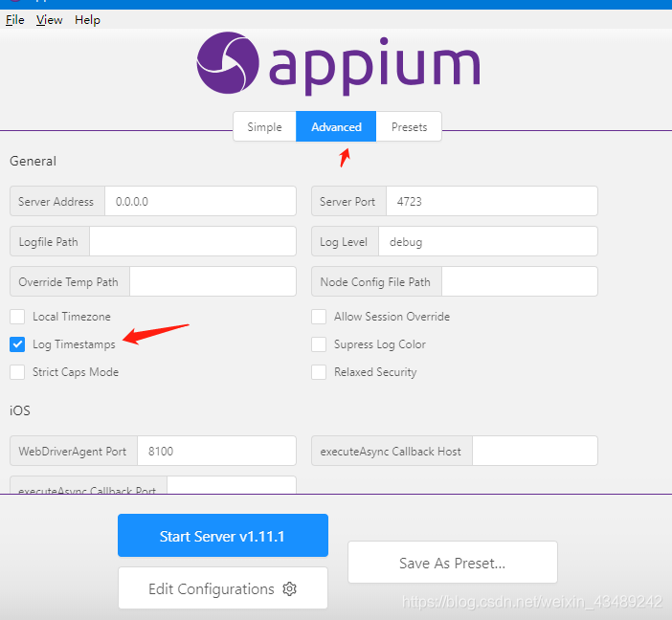Click the Server Port input field
This screenshot has width=672, height=620.
point(492,201)
